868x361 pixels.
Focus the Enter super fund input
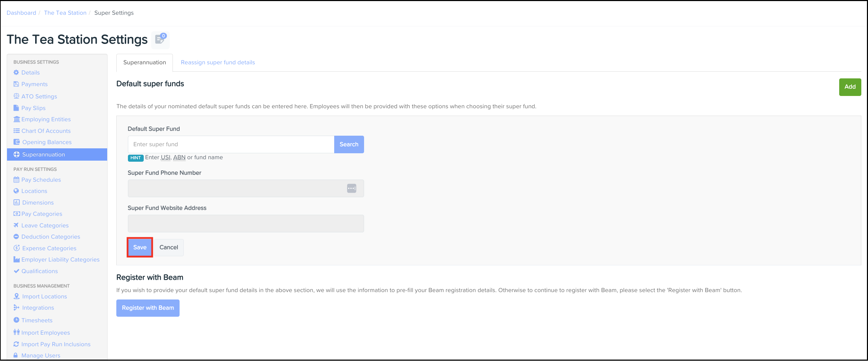tap(231, 144)
